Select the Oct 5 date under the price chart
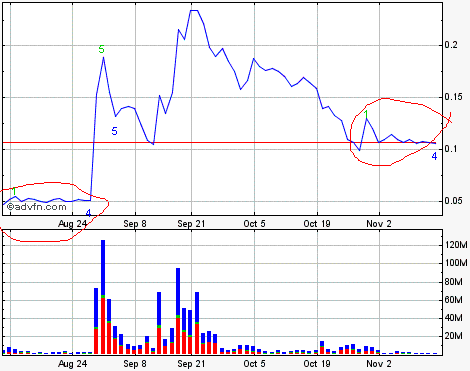Screen dimensions: 470x371 tap(254, 224)
